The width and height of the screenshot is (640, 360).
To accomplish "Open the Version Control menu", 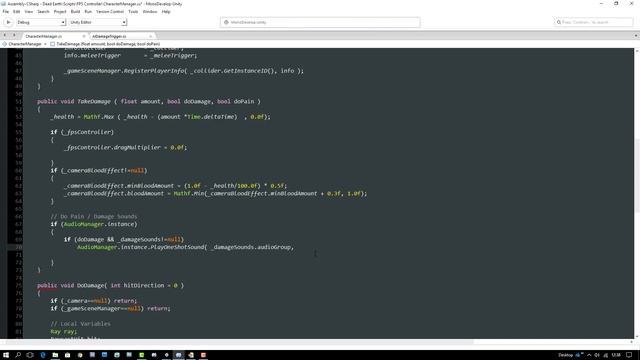I will tap(110, 12).
